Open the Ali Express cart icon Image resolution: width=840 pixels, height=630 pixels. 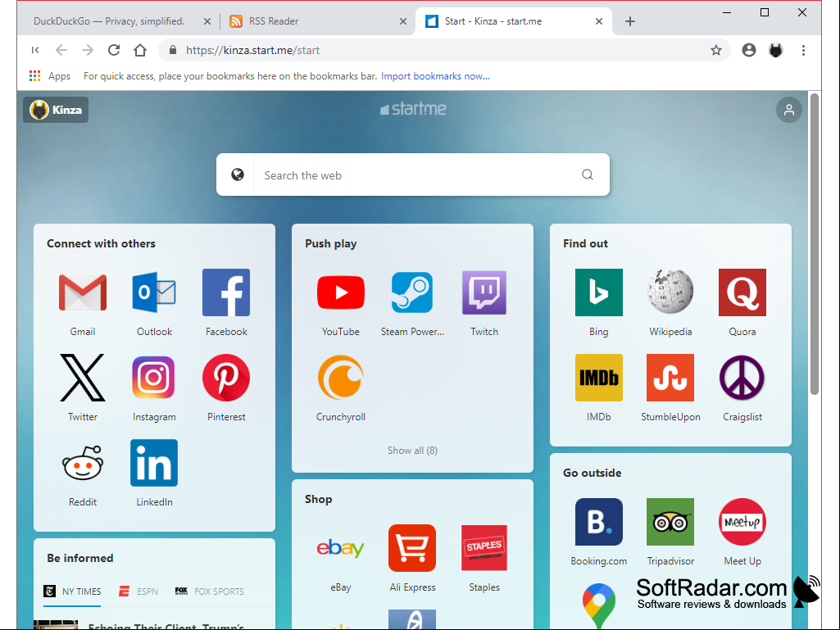pyautogui.click(x=412, y=548)
